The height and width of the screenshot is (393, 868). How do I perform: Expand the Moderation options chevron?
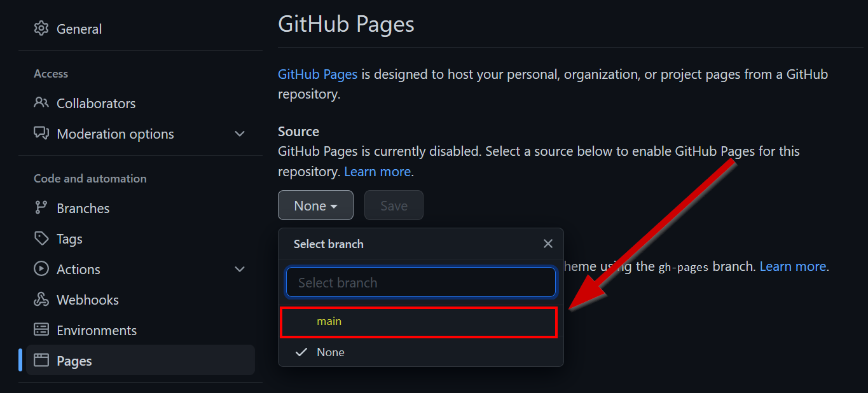point(240,134)
